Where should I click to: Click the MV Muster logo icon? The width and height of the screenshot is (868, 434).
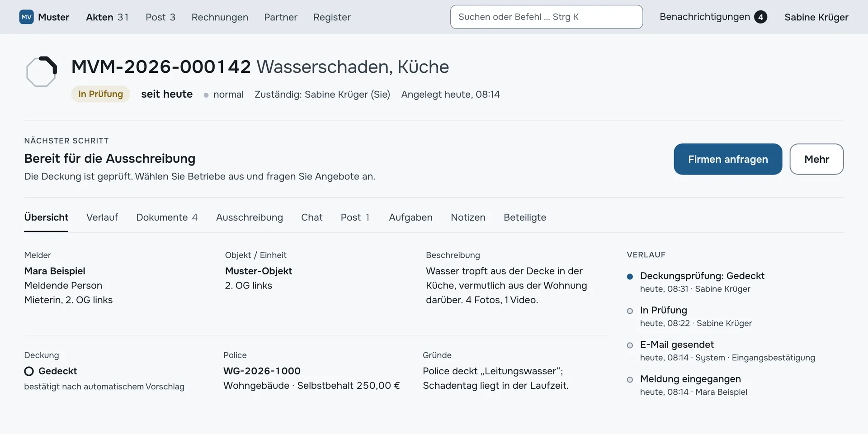point(26,17)
